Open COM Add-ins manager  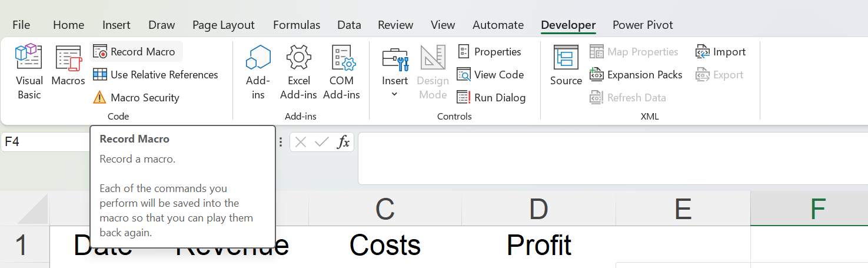coord(341,72)
